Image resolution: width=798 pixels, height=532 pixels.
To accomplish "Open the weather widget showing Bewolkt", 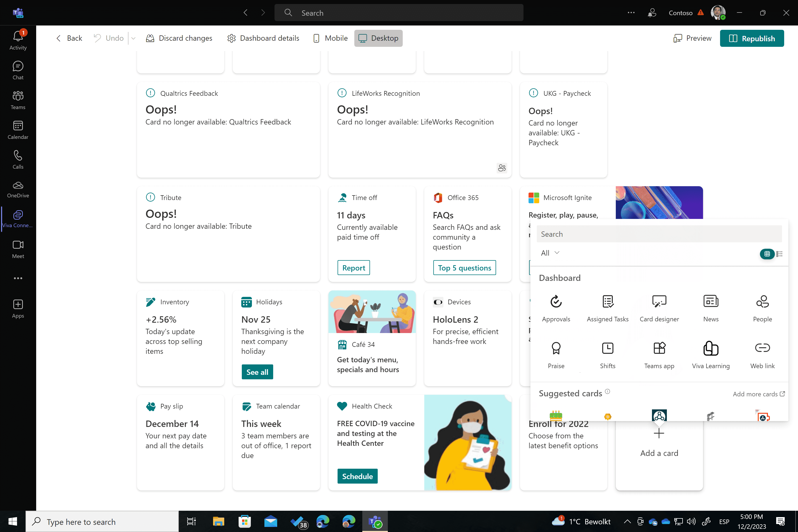I will [581, 521].
